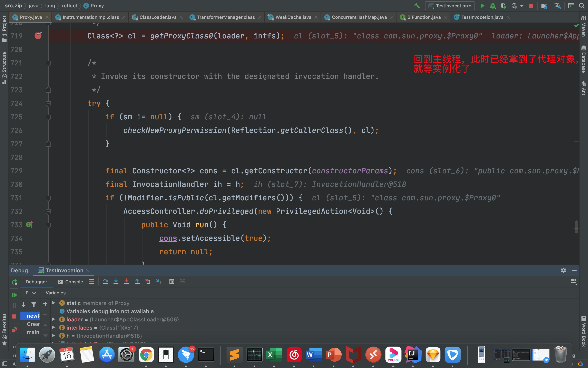Click the Force Step Into red arrow icon

point(126,281)
